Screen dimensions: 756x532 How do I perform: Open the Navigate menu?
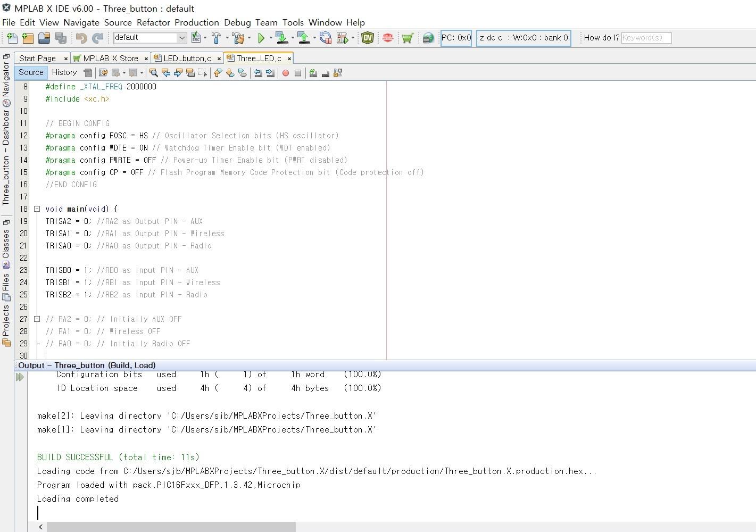(x=81, y=22)
